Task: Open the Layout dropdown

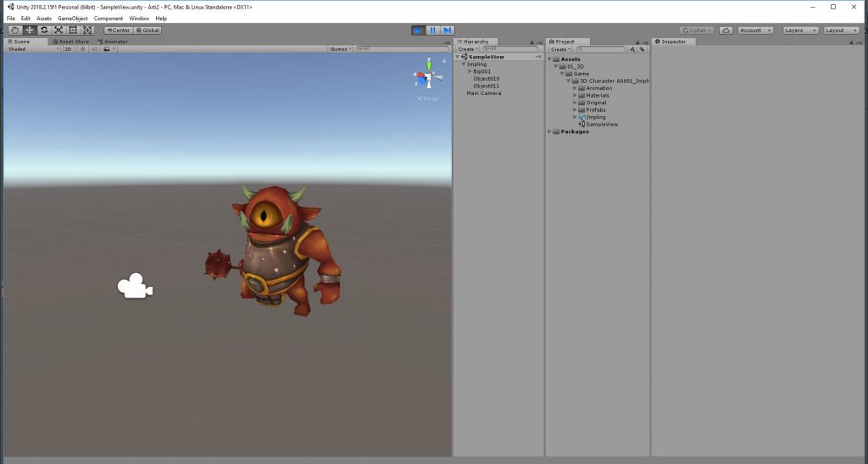Action: coord(842,31)
